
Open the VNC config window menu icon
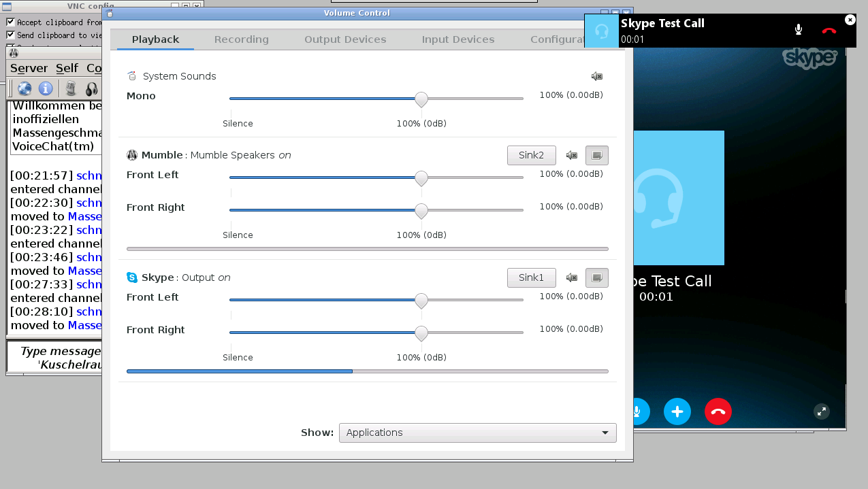6,6
